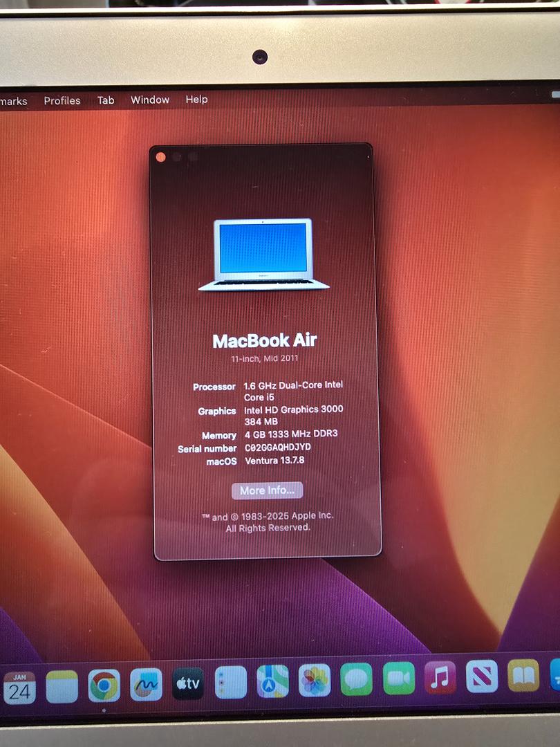Launch Apple News from the dock

pos(482,676)
